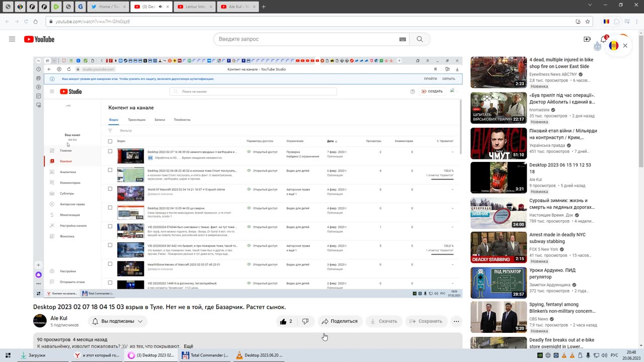
Task: Bookmark this page with the star icon
Action: tap(588, 22)
